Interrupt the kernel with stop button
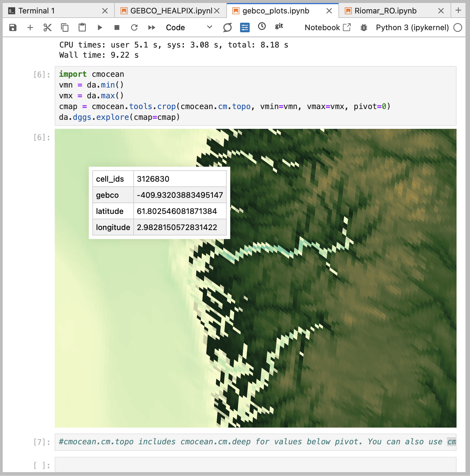This screenshot has height=476, width=470. [117, 28]
